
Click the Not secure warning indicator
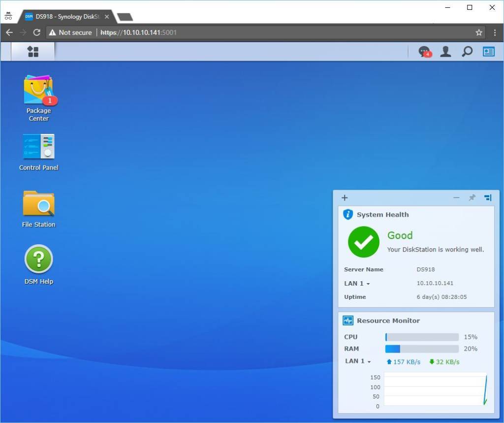pyautogui.click(x=70, y=33)
